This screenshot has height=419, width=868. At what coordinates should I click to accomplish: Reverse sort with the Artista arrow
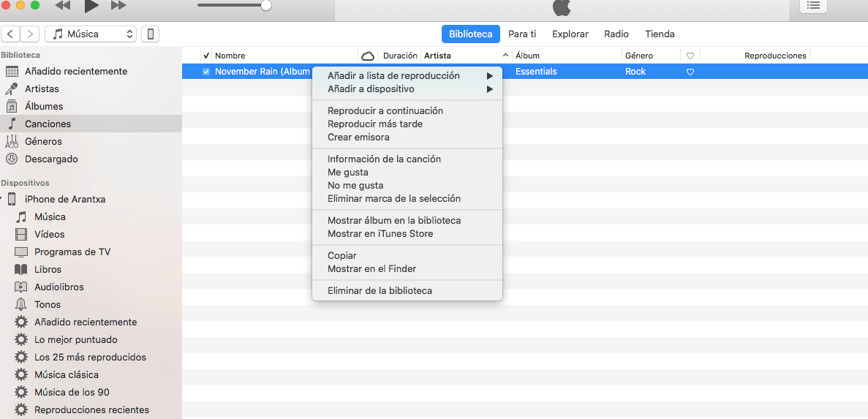point(505,56)
